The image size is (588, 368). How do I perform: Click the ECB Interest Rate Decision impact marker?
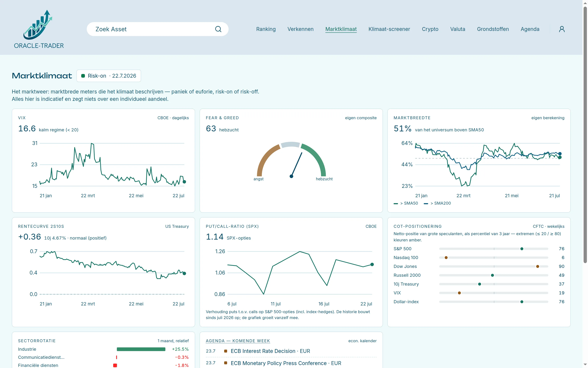(225, 351)
